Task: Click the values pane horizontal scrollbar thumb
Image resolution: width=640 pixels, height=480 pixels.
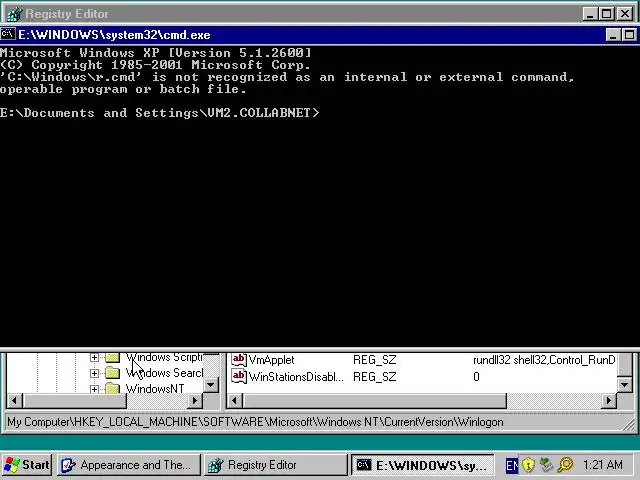Action: (x=375, y=401)
